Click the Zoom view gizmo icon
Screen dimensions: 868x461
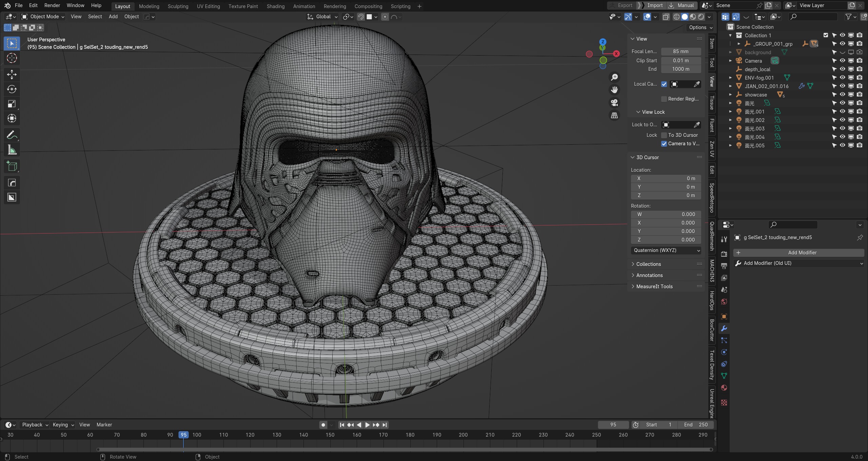(x=614, y=77)
